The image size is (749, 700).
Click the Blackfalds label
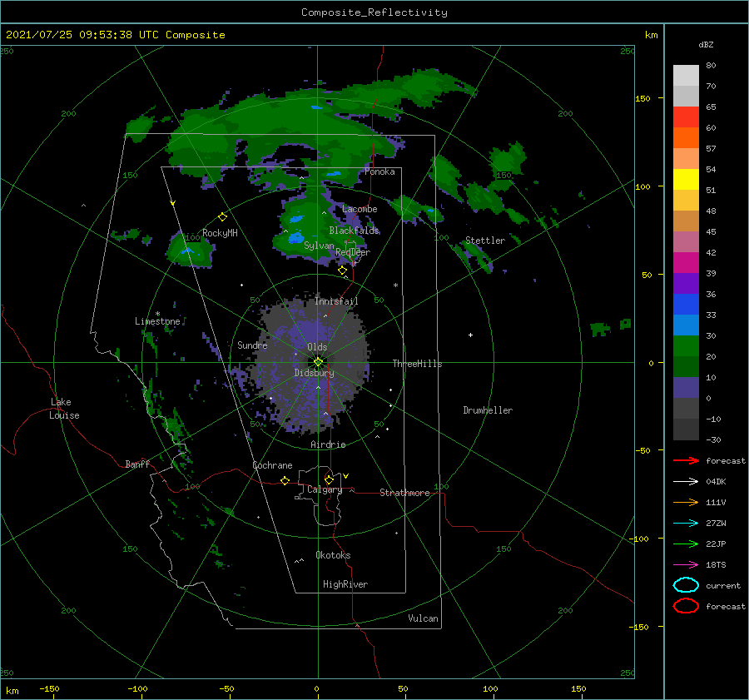[x=354, y=231]
